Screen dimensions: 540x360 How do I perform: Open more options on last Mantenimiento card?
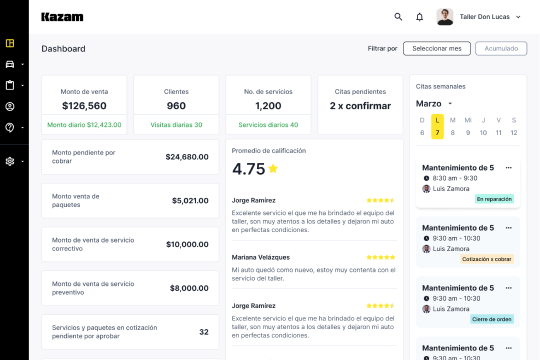509,348
